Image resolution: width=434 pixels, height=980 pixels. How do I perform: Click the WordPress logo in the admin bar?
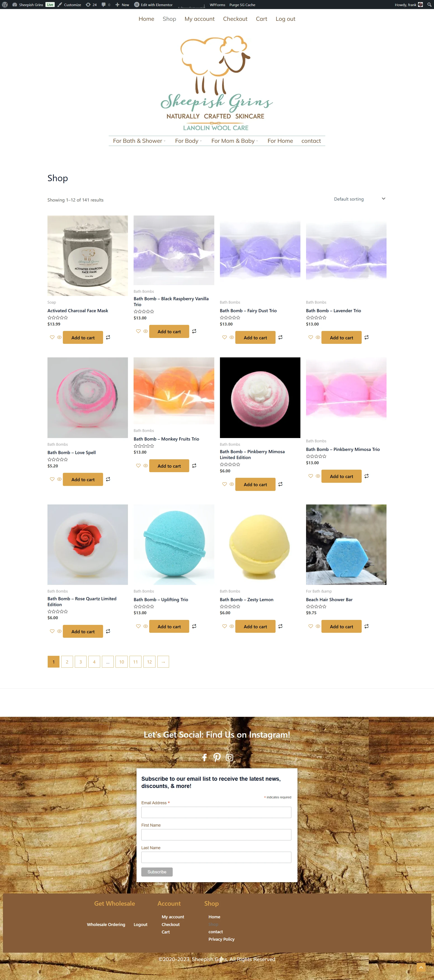coord(5,5)
